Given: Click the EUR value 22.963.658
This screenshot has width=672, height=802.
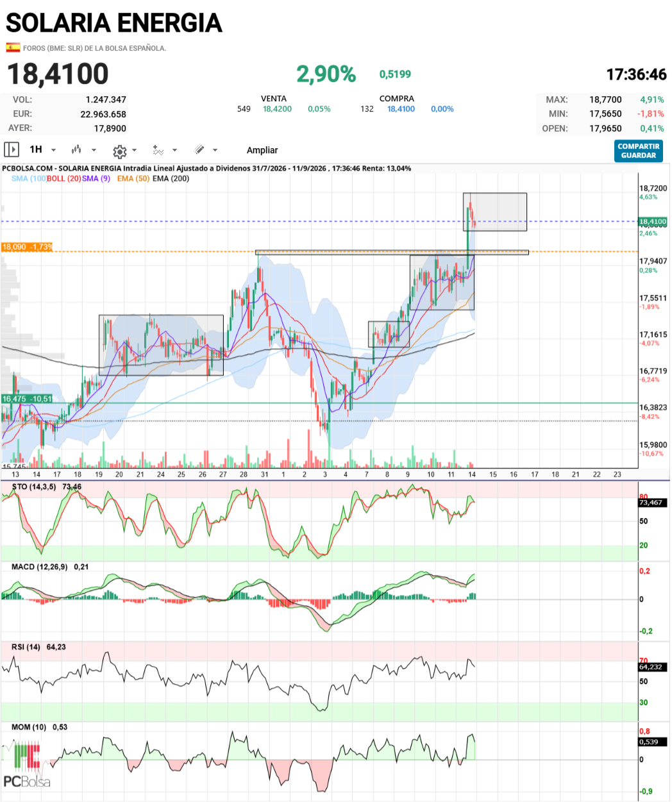Looking at the screenshot, I should click(x=103, y=114).
